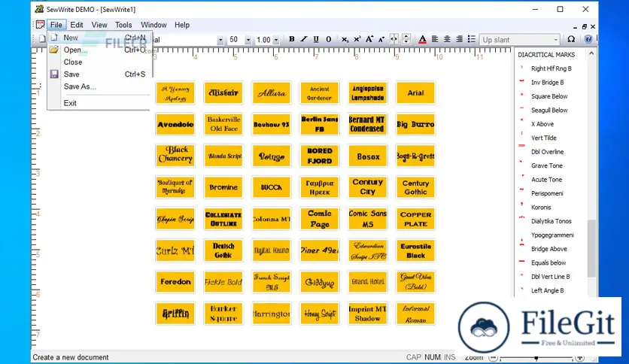The image size is (629, 364).
Task: Click the new document toolbar icon
Action: click(x=42, y=39)
